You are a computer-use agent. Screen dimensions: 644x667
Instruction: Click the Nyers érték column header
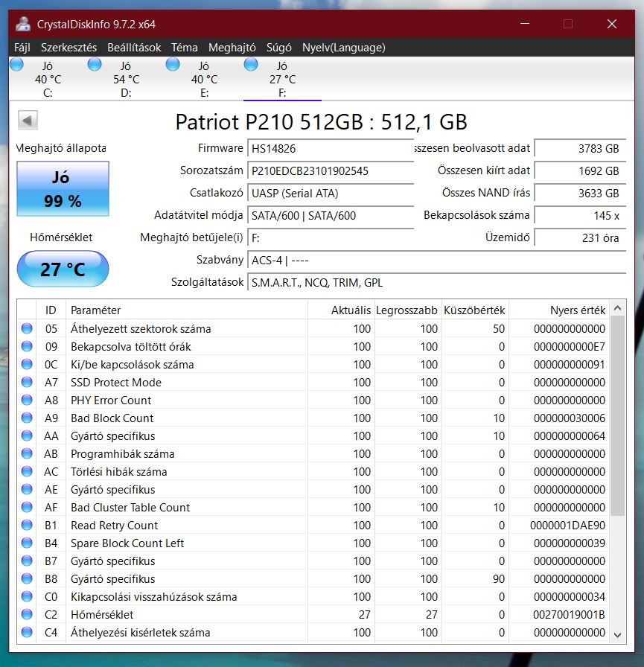click(x=578, y=310)
